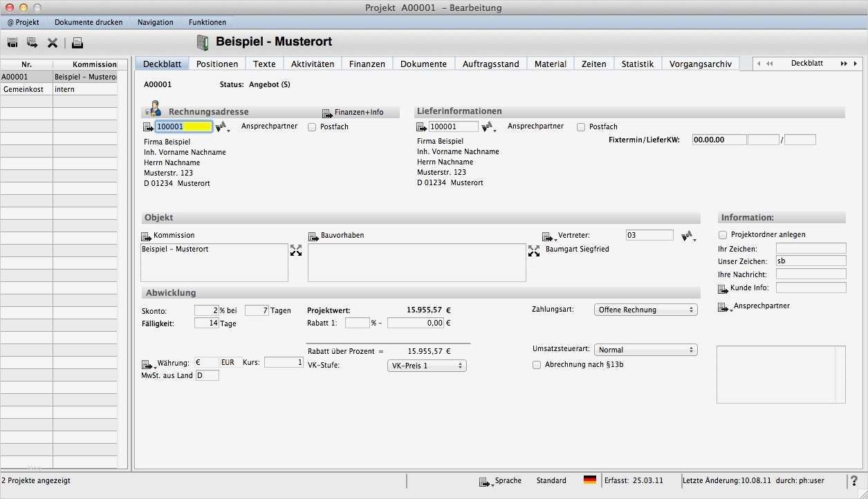Toggle Postfach checkbox under Lieferinformationen

(581, 127)
